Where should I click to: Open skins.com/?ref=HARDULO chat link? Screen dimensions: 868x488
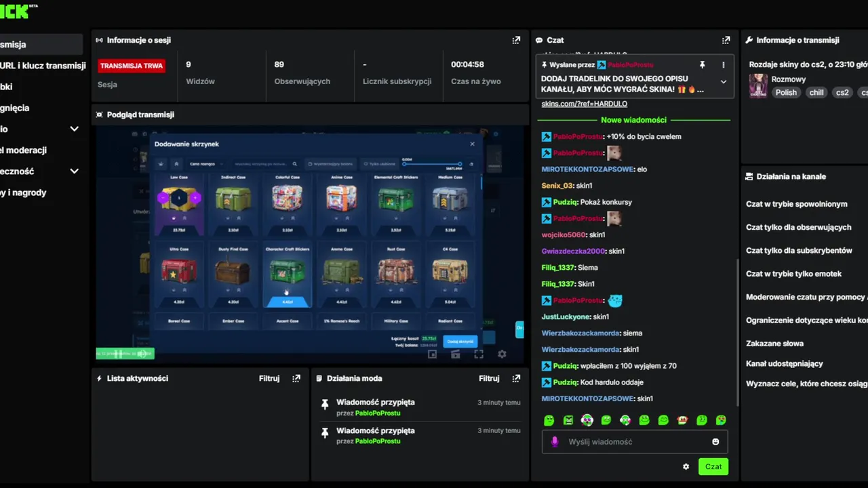(584, 104)
